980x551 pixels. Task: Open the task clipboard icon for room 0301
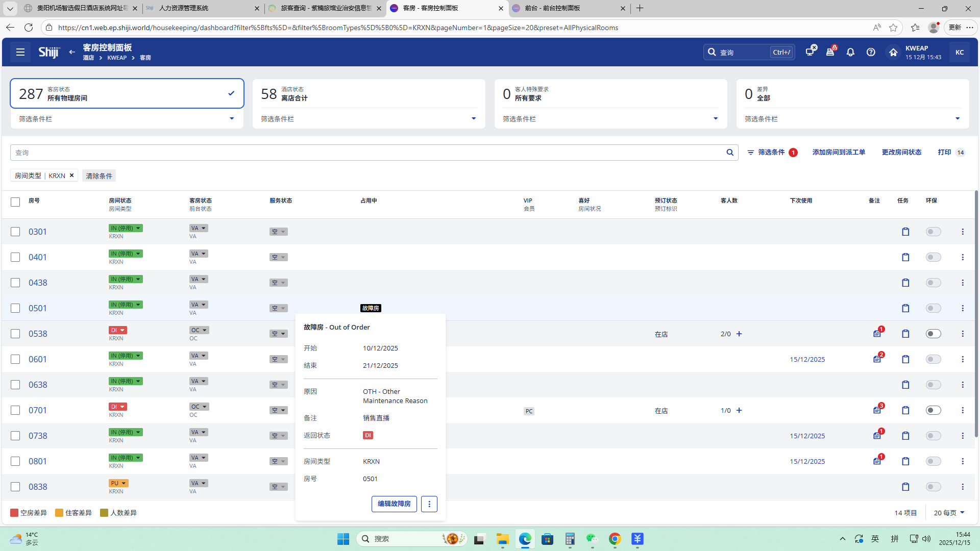click(905, 232)
